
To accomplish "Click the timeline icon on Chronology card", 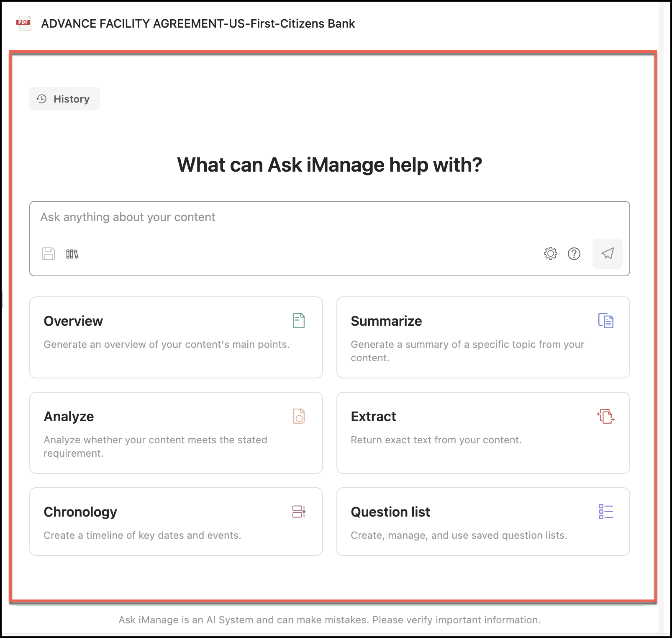I will coord(298,512).
